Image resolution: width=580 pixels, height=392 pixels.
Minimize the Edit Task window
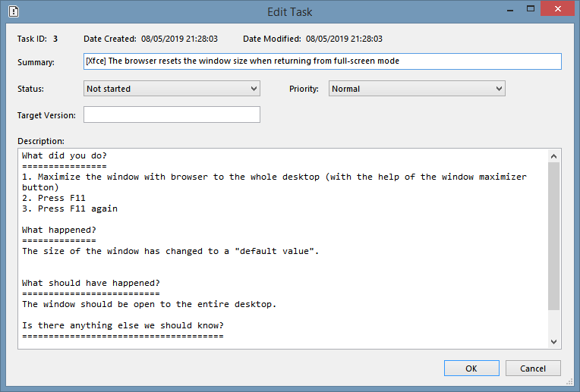[510, 10]
